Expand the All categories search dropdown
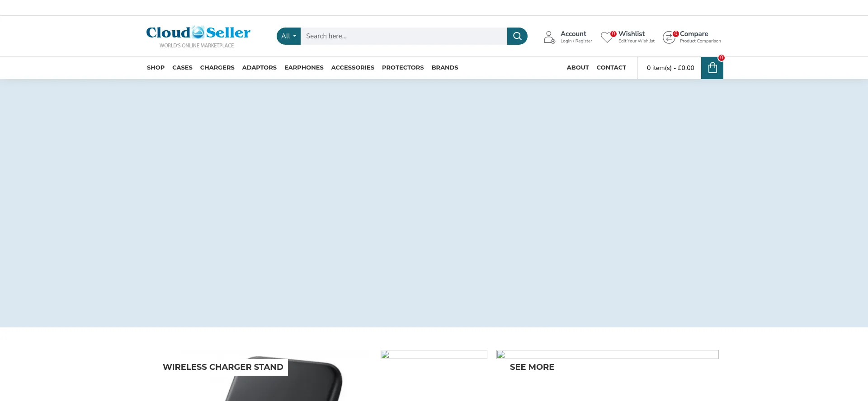The height and width of the screenshot is (401, 868). (288, 36)
